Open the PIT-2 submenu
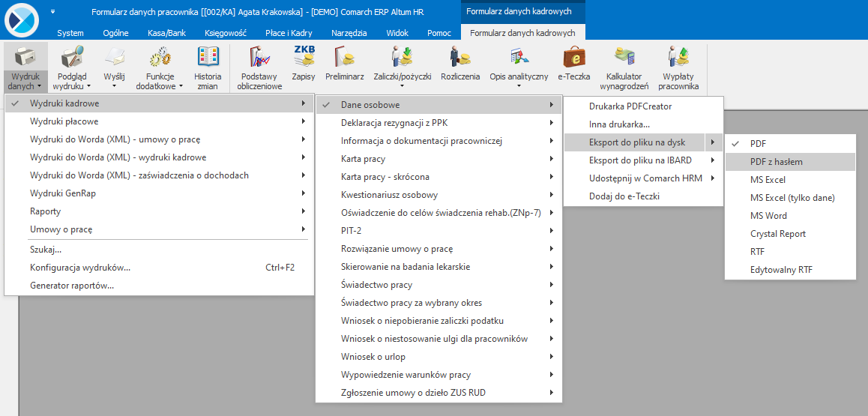 [x=439, y=231]
